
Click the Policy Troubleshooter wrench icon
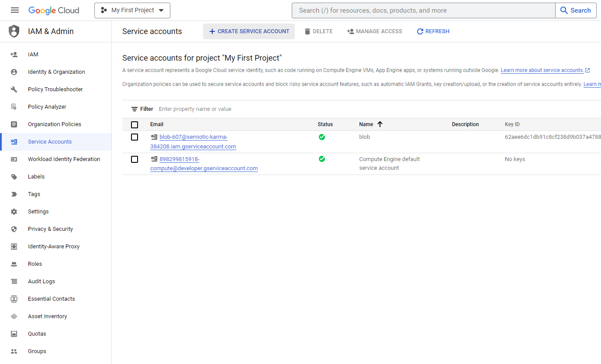pos(14,89)
